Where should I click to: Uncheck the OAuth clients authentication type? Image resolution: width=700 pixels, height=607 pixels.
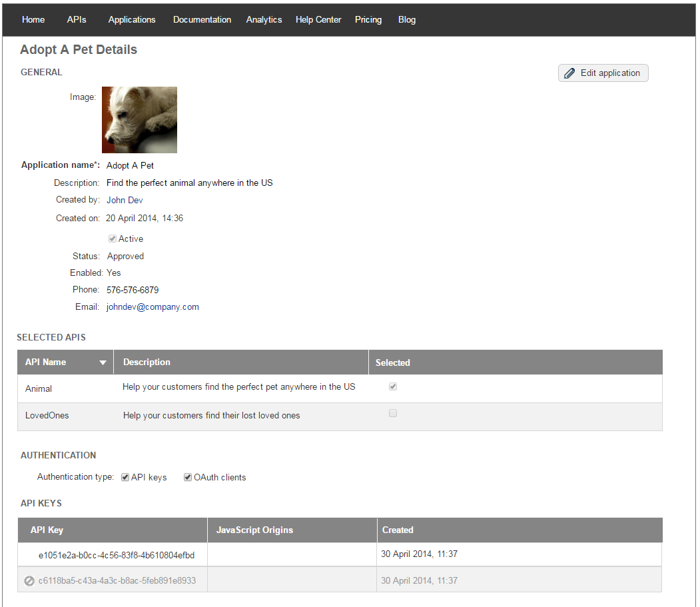point(188,477)
